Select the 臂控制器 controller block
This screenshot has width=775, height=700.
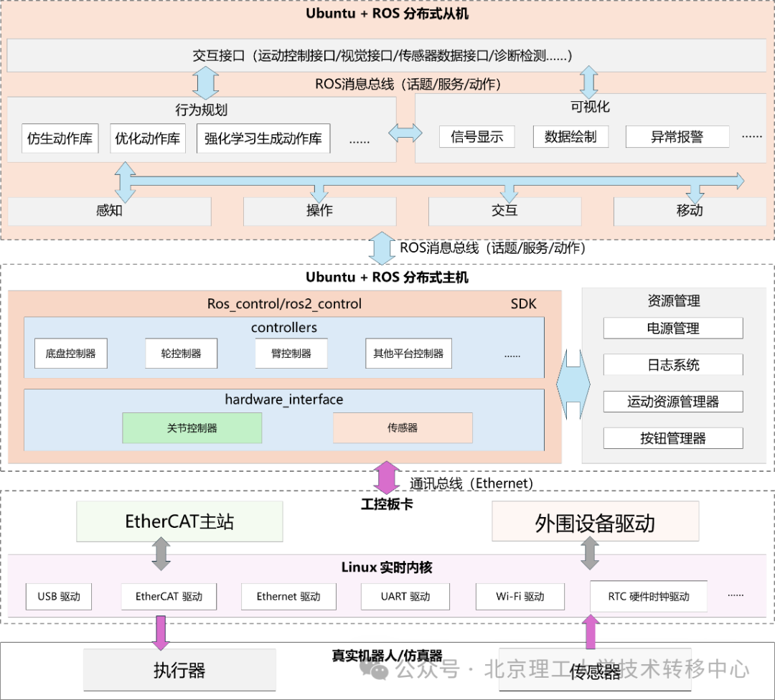point(291,353)
